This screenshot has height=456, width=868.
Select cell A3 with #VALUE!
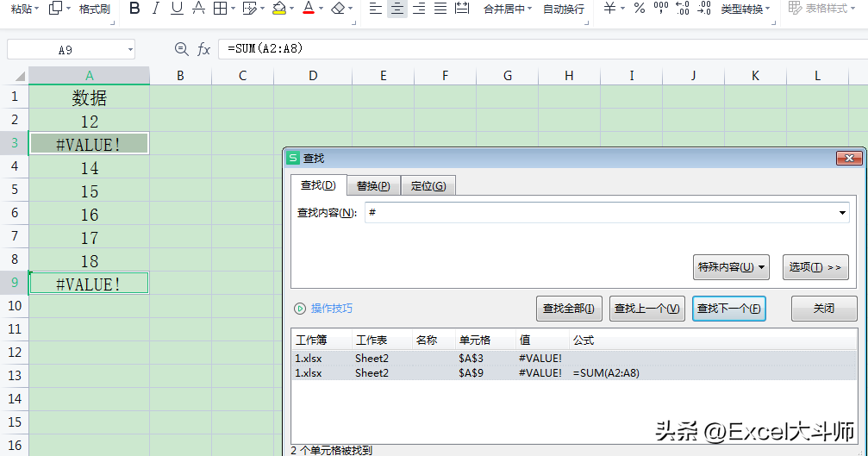point(89,144)
